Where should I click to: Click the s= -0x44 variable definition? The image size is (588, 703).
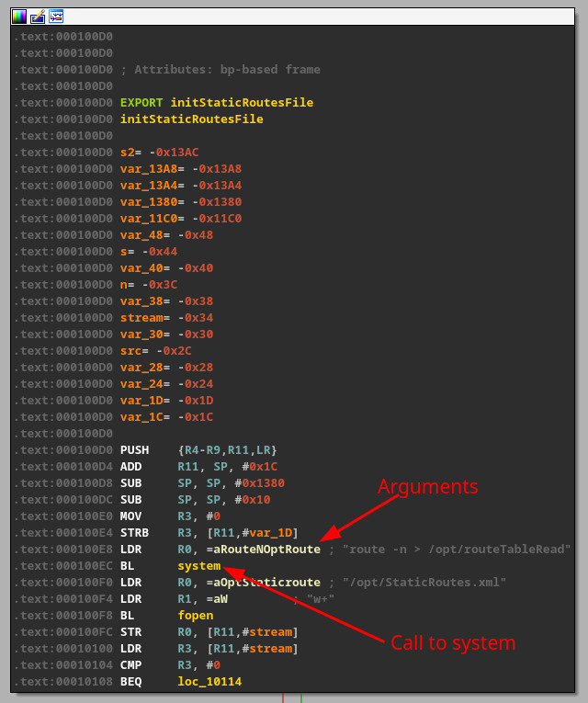tap(148, 252)
